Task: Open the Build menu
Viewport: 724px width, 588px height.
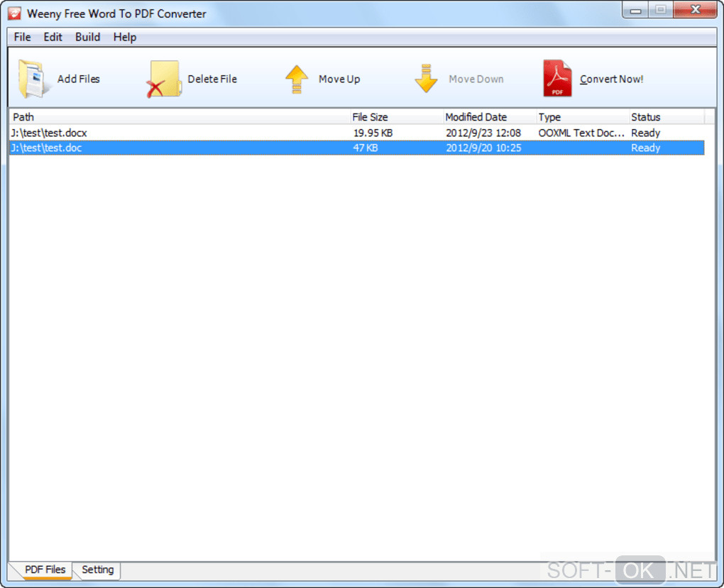Action: 88,37
